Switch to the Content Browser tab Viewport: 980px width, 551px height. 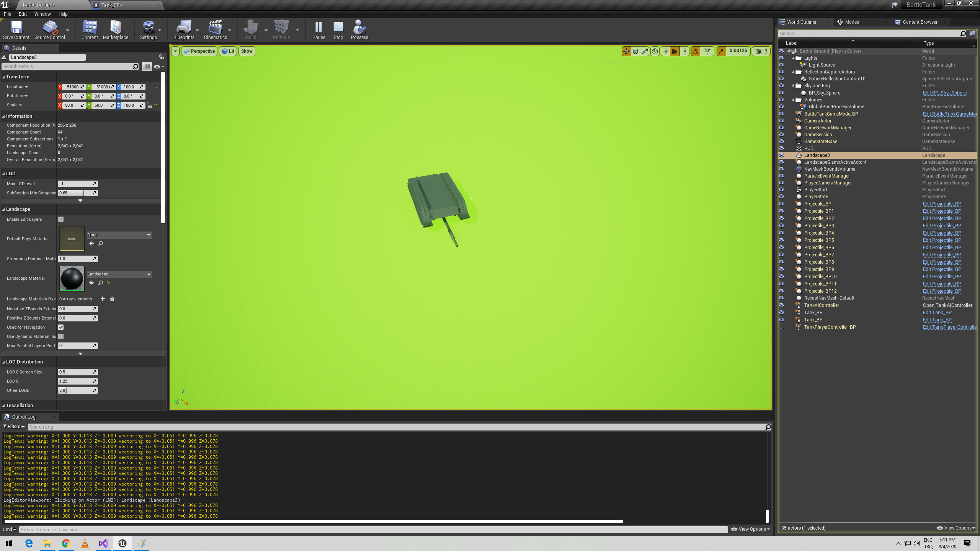pyautogui.click(x=920, y=22)
